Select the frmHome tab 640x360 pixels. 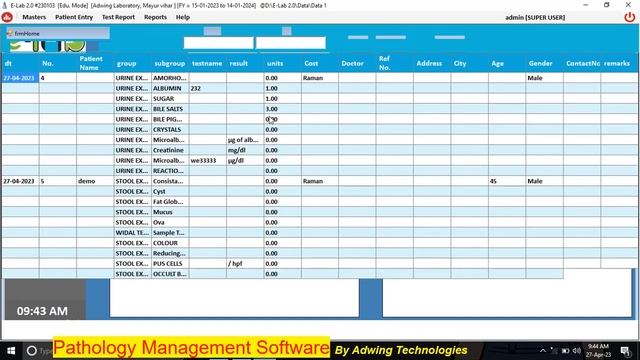(x=58, y=33)
